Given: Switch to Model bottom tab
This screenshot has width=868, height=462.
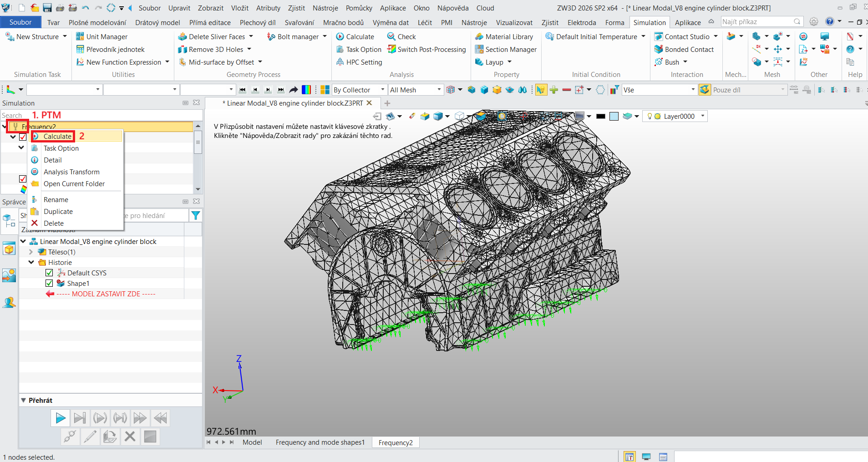Looking at the screenshot, I should click(x=252, y=442).
